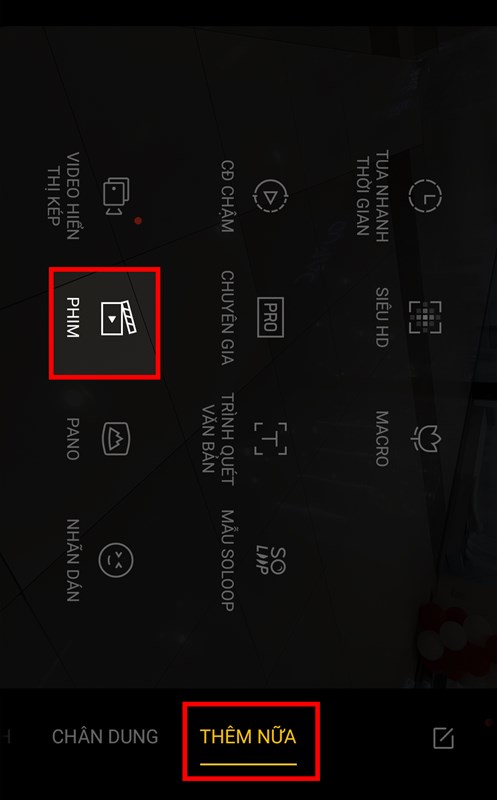Image resolution: width=497 pixels, height=800 pixels.
Task: Select the PRO expert mode icon
Action: (x=270, y=317)
